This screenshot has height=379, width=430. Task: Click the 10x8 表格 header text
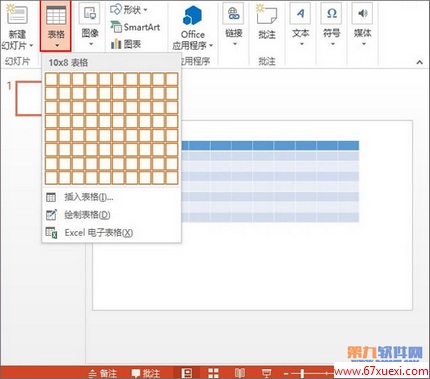pyautogui.click(x=68, y=62)
